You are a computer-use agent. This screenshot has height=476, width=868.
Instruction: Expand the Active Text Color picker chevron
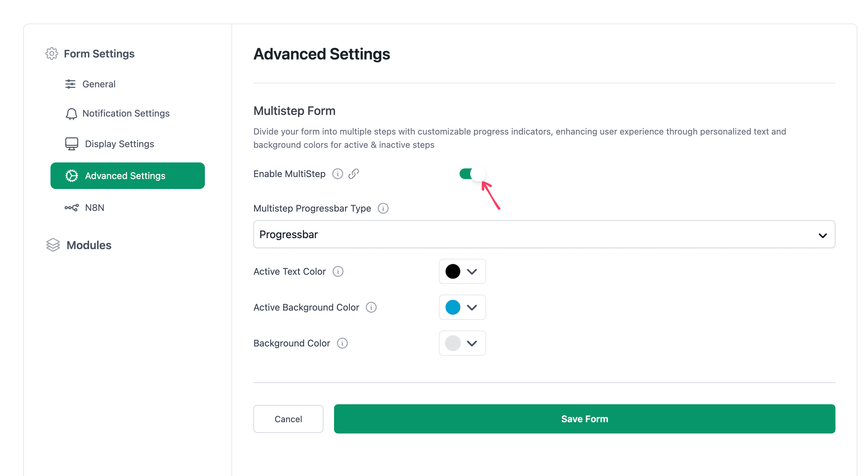pos(472,271)
